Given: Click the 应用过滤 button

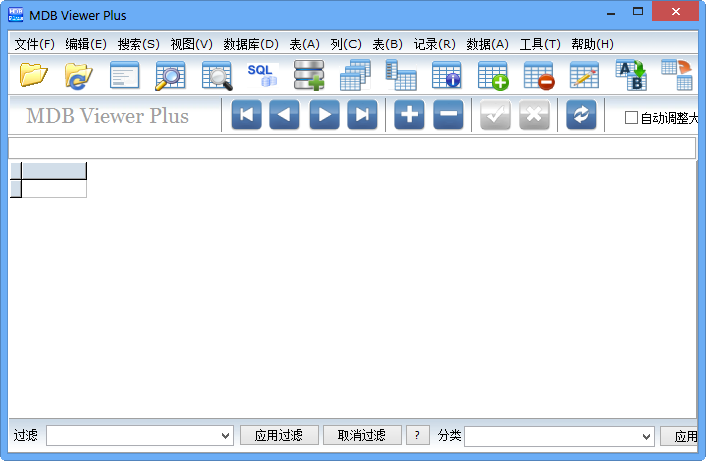Looking at the screenshot, I should tap(279, 435).
